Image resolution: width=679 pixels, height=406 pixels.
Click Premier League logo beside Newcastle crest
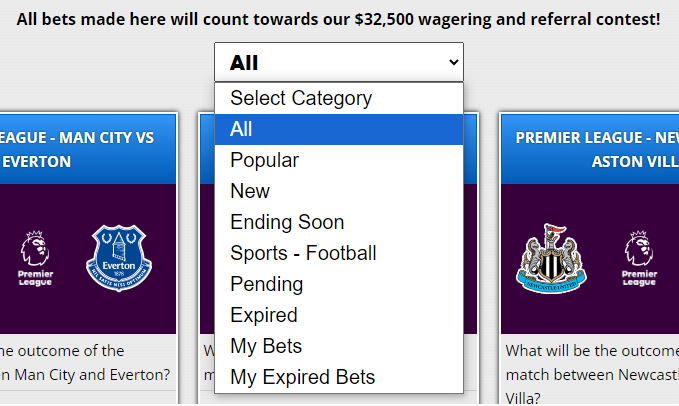tap(639, 258)
